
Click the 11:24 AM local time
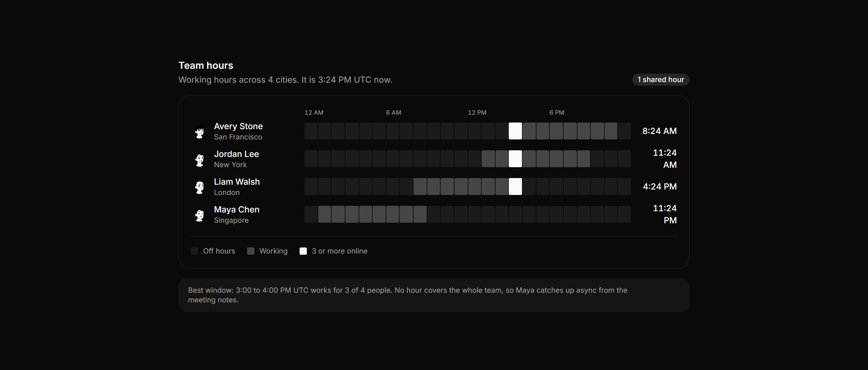click(x=665, y=158)
